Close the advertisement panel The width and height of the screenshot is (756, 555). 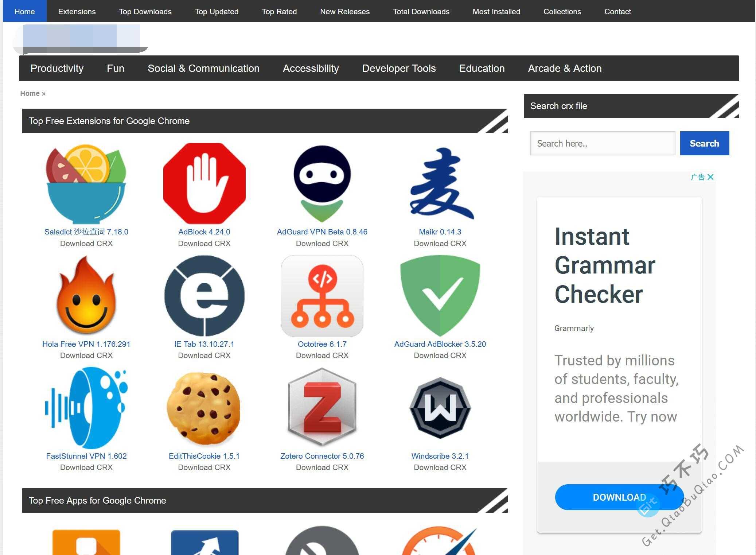click(712, 177)
